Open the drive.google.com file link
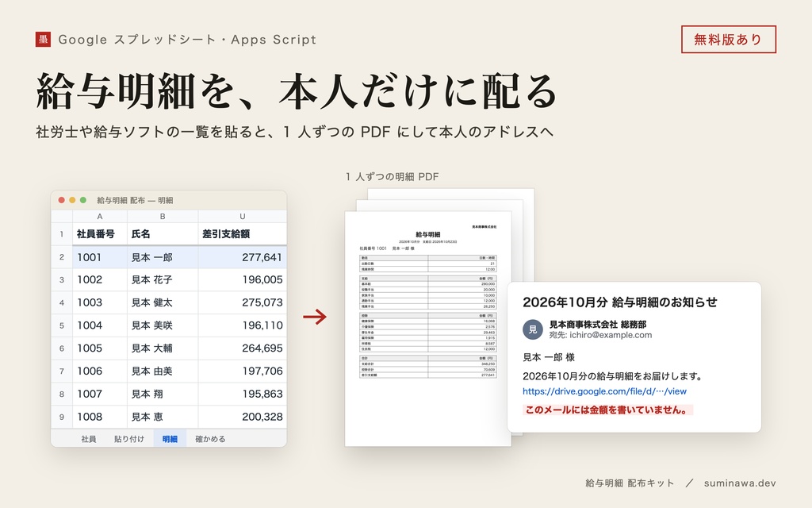 point(604,391)
